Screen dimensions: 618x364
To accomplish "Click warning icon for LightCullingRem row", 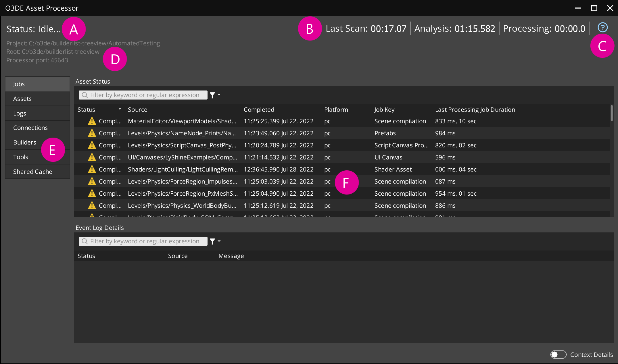I will [92, 169].
